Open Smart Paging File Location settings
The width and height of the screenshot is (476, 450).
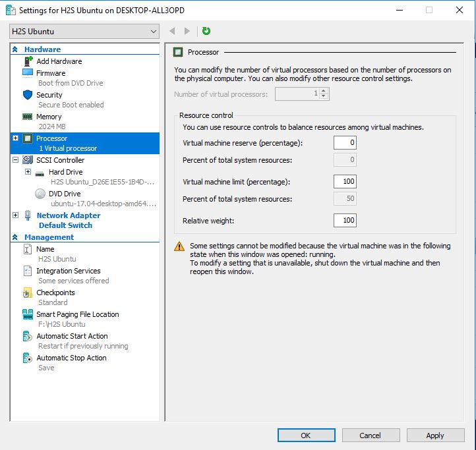coord(78,314)
